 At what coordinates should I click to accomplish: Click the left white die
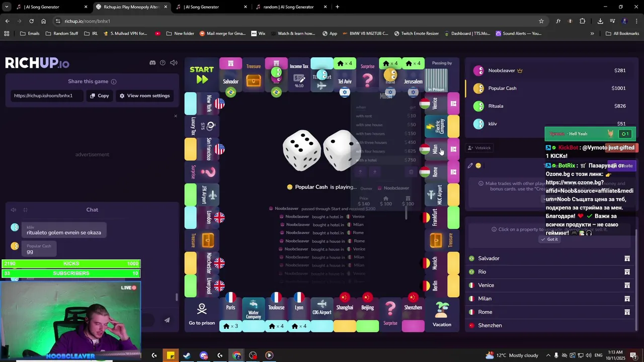click(x=302, y=150)
